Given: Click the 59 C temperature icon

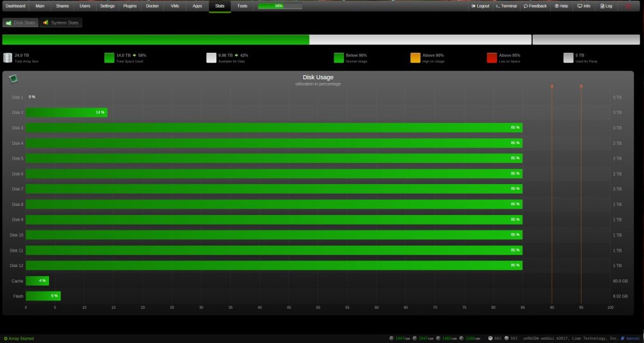Looking at the screenshot, I should tap(506, 338).
